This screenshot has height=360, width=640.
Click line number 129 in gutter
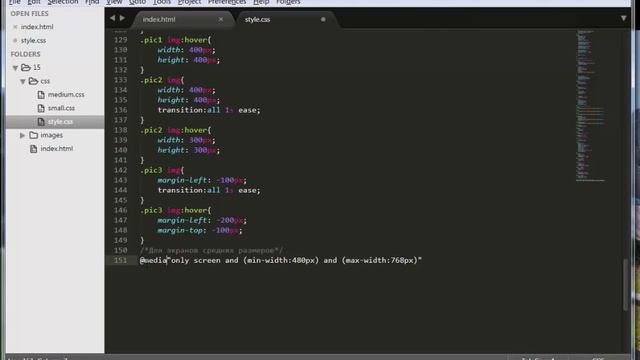coord(120,40)
